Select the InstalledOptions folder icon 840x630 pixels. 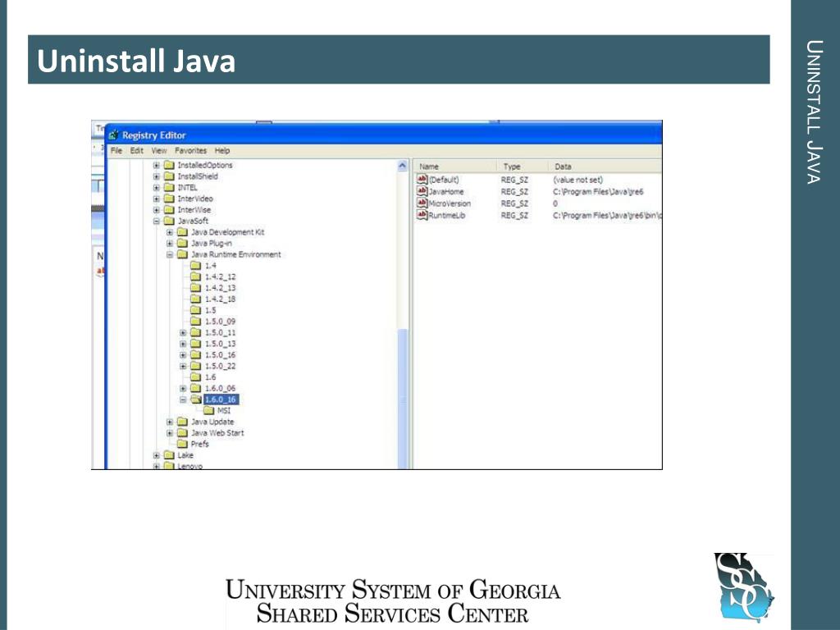(x=169, y=165)
